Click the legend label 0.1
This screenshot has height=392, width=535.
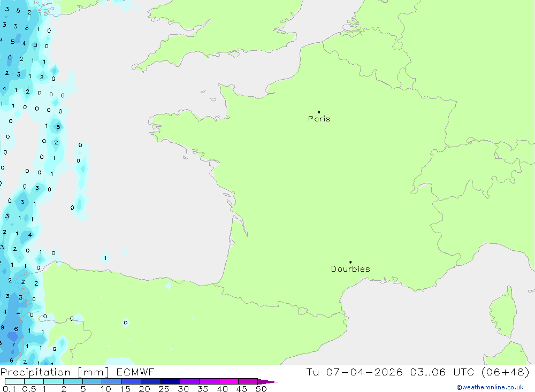9,389
